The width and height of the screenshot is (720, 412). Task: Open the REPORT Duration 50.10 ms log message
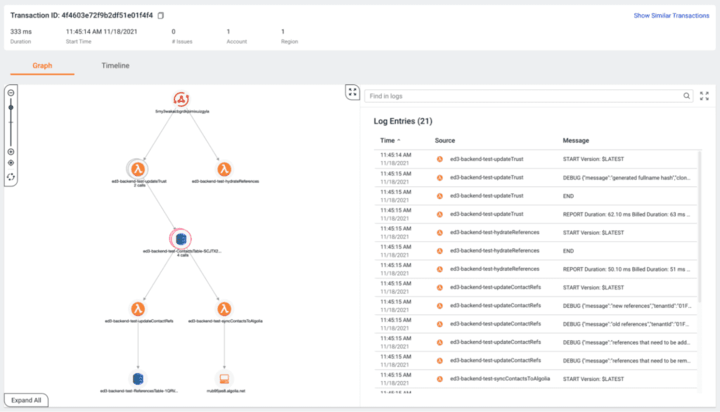click(626, 270)
